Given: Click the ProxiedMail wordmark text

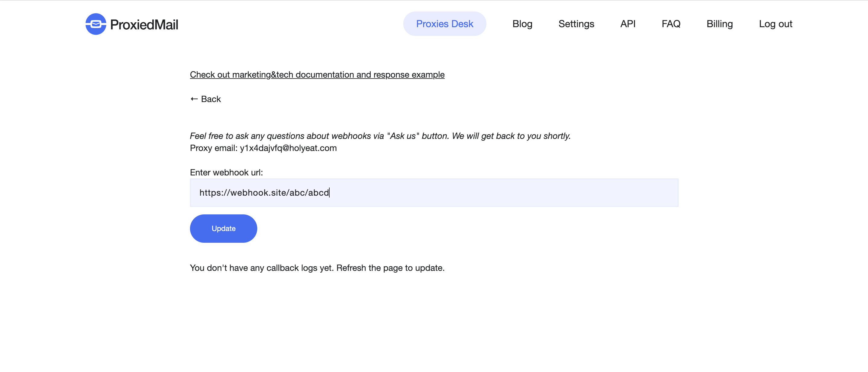Looking at the screenshot, I should pos(144,25).
